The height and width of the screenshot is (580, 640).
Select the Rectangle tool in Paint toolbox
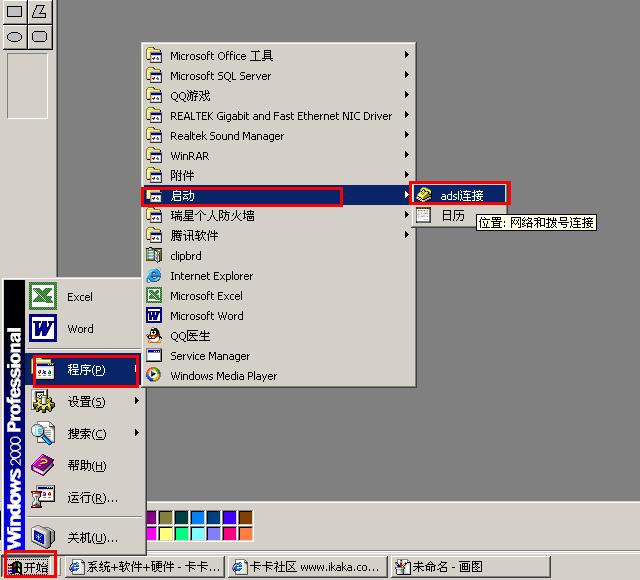pyautogui.click(x=15, y=11)
